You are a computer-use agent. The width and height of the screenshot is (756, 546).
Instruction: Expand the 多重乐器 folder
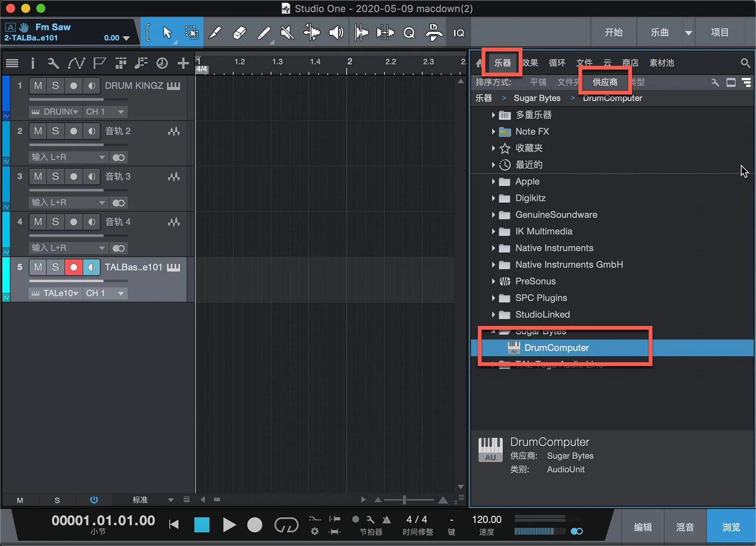[x=493, y=115]
